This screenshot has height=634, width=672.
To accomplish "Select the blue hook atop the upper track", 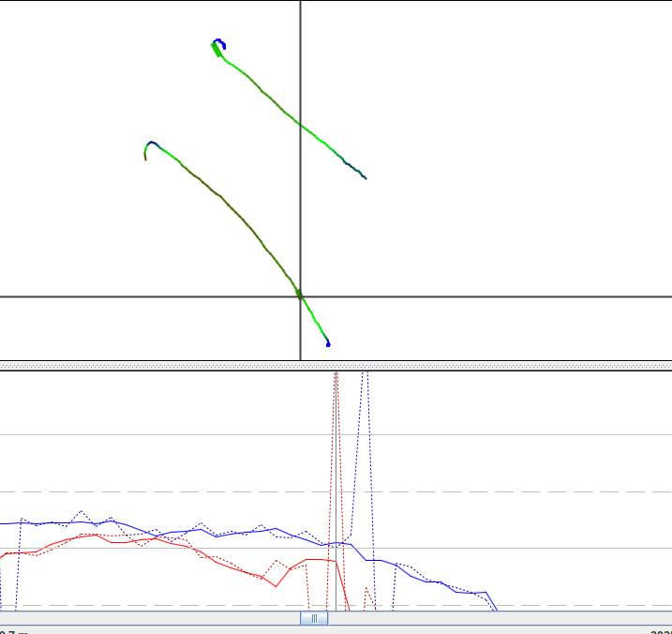I will point(220,41).
